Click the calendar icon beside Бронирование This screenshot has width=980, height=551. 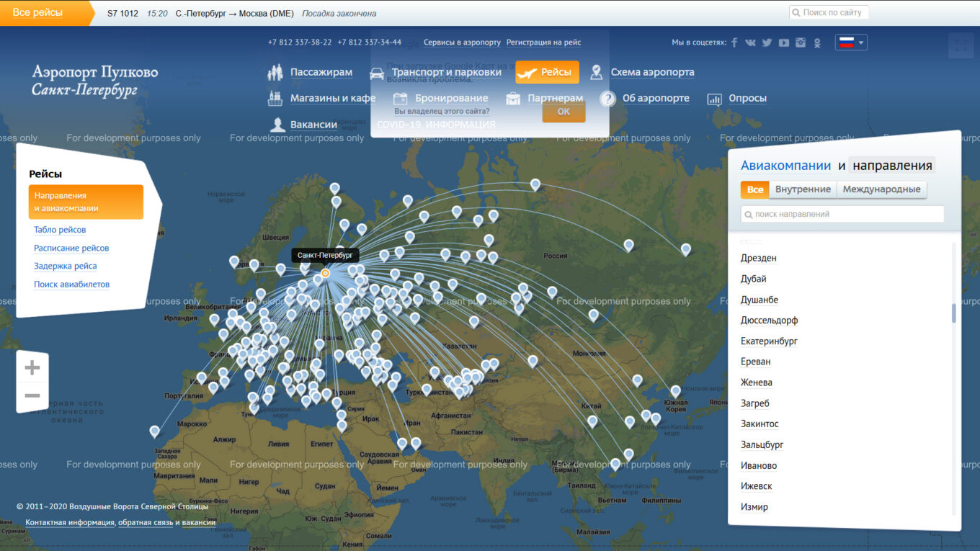pyautogui.click(x=401, y=98)
